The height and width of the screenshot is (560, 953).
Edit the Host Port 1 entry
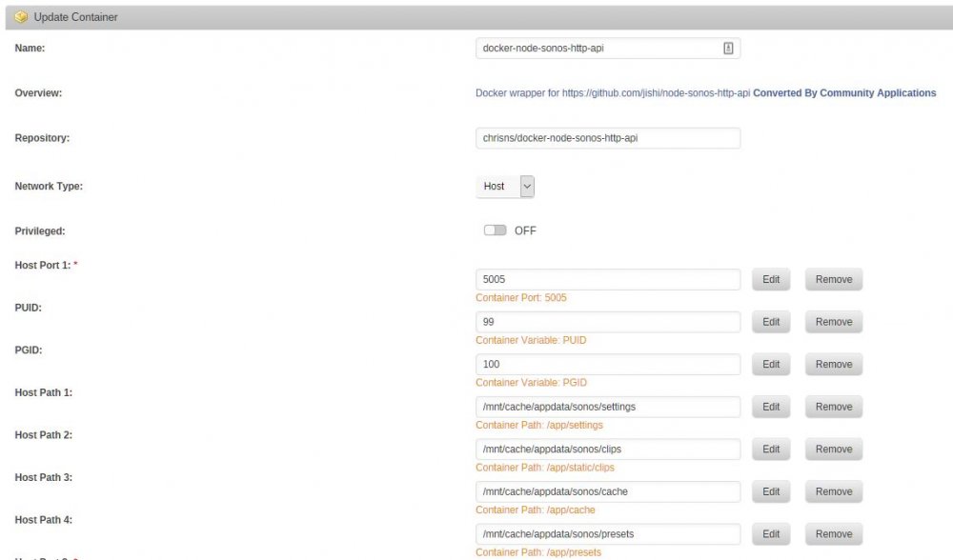[x=771, y=279]
